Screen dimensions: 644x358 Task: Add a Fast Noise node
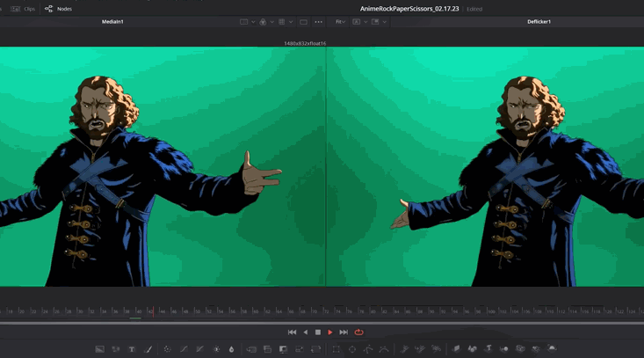(x=116, y=349)
